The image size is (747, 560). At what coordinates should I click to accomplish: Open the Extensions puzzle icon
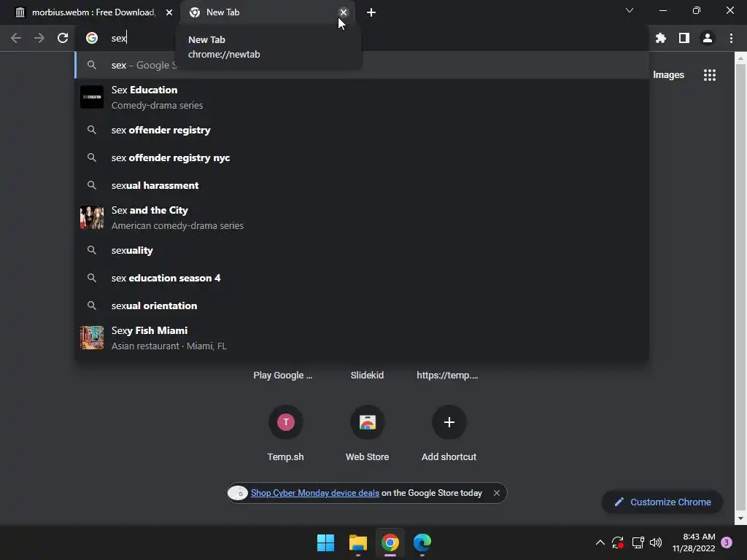(x=661, y=38)
